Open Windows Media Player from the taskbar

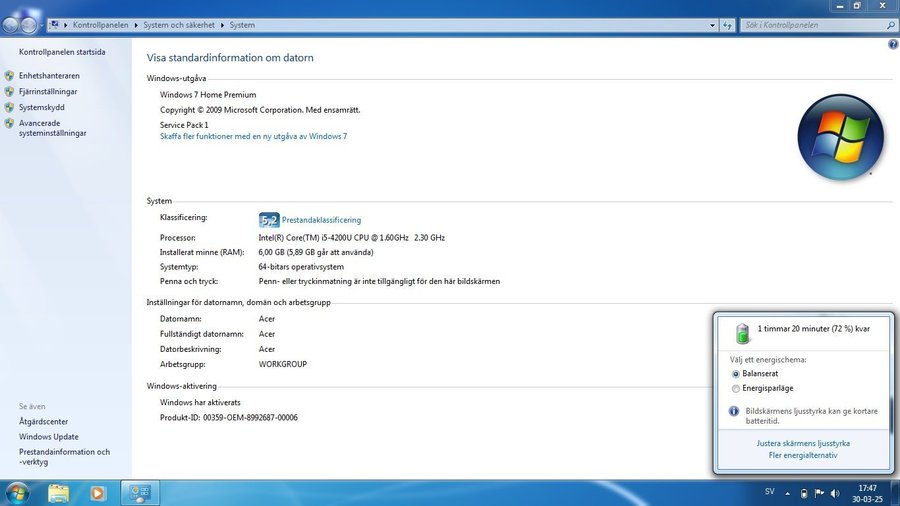point(97,492)
